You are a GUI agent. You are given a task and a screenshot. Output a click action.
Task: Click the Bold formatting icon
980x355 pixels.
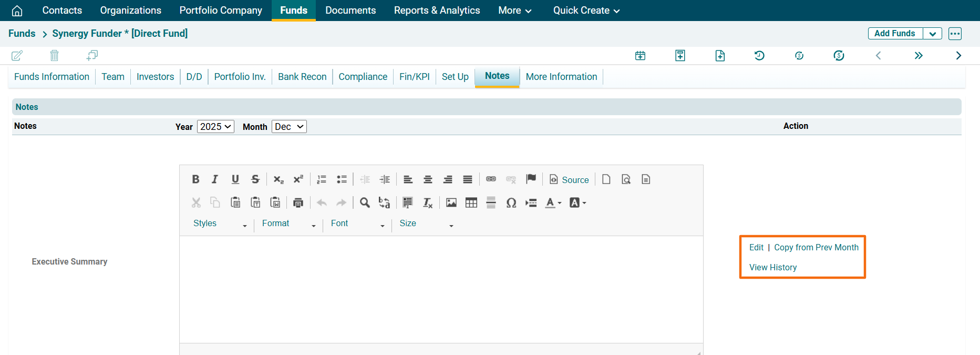[195, 179]
